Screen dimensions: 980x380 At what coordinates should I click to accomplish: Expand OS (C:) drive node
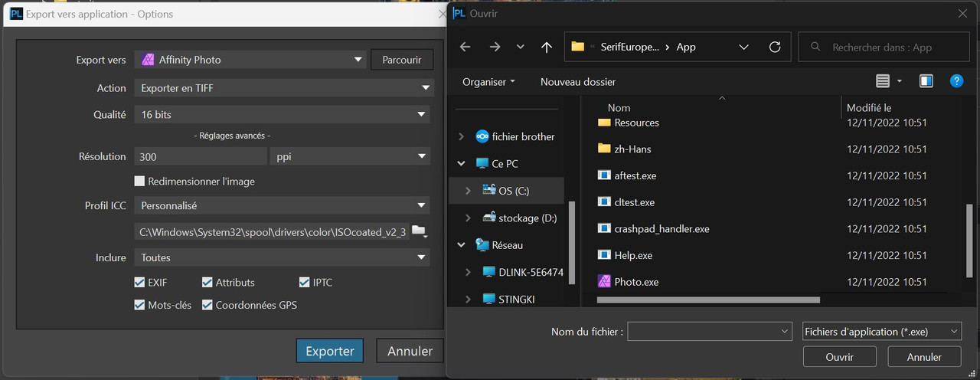pyautogui.click(x=469, y=191)
